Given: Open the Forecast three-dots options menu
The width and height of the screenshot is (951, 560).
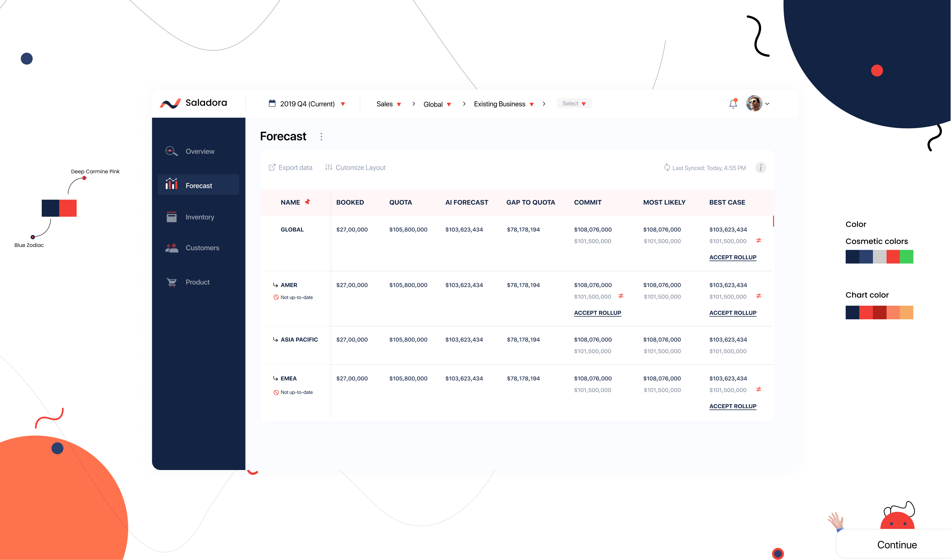Looking at the screenshot, I should tap(321, 137).
